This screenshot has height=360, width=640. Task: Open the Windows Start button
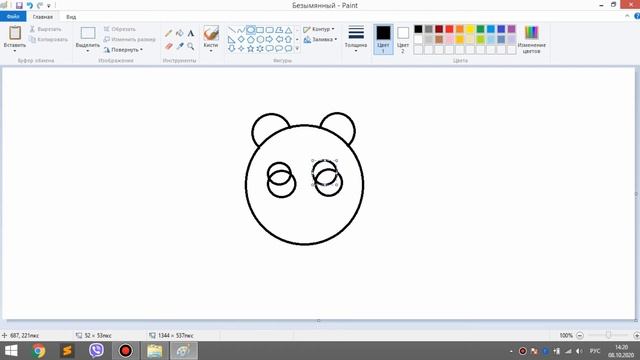[x=11, y=351]
